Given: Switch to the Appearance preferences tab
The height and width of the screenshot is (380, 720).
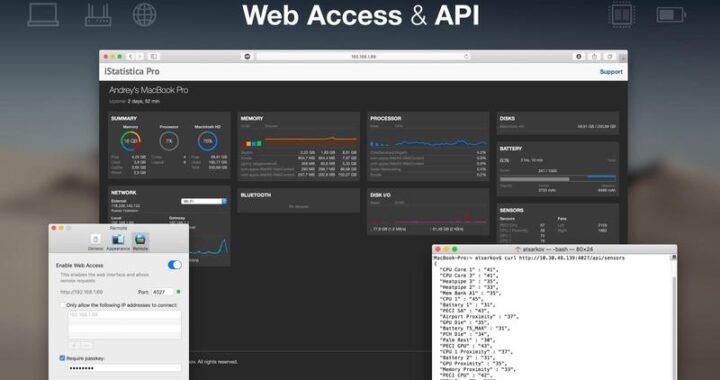Looking at the screenshot, I should [118, 242].
